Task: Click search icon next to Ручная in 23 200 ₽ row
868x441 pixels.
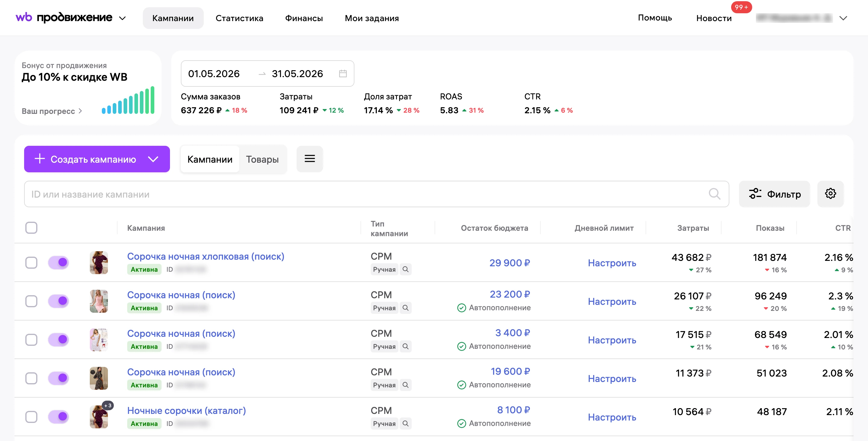Action: (x=405, y=308)
